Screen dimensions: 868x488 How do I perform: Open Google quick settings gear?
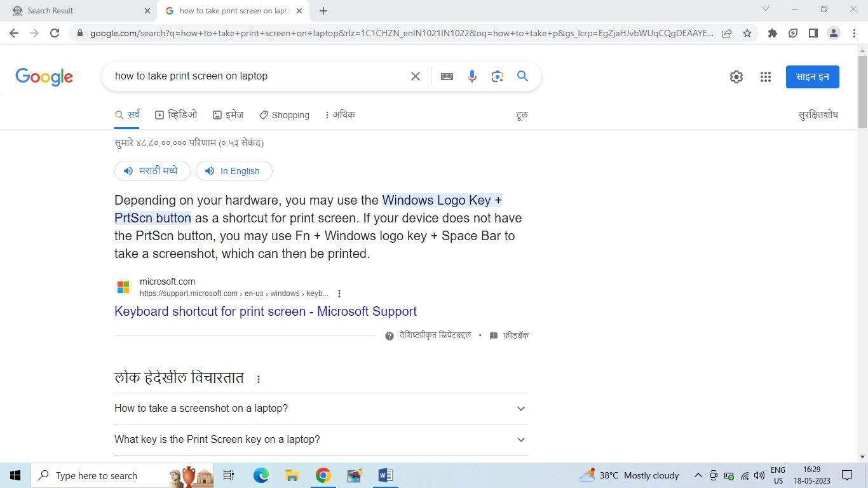pos(736,77)
